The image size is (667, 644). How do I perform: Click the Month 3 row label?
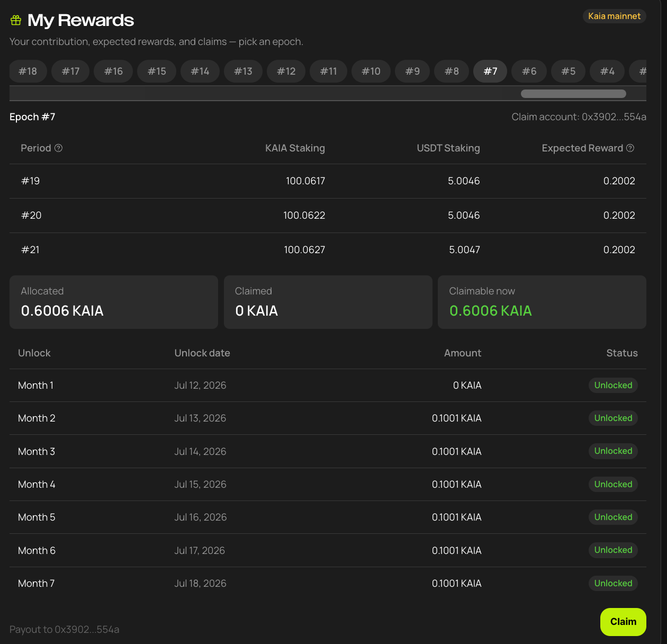point(37,452)
